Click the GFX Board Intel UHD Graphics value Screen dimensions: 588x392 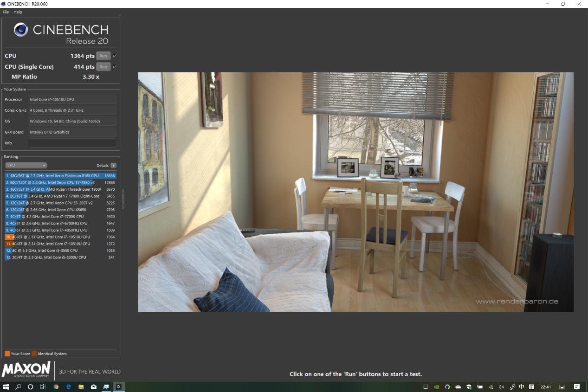72,132
